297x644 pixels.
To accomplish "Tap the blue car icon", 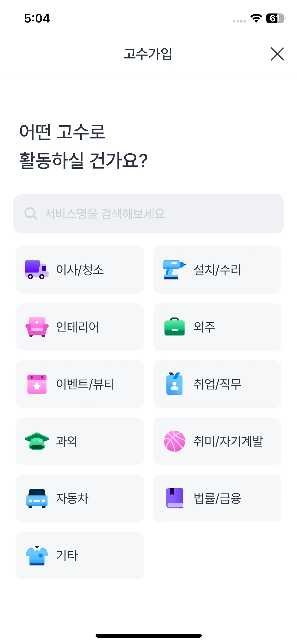I will (37, 498).
